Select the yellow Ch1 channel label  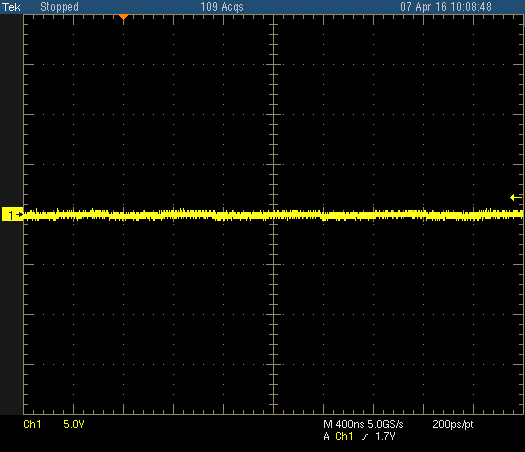coord(32,425)
